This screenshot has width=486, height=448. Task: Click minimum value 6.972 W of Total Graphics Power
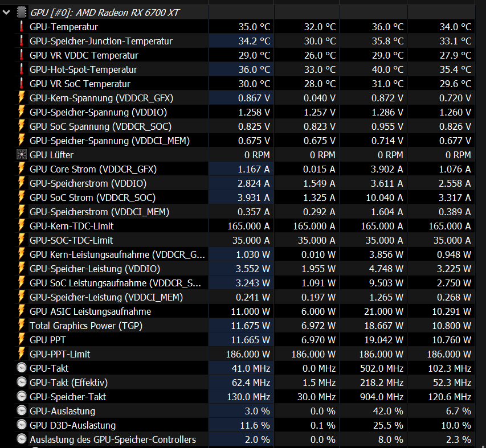[318, 326]
